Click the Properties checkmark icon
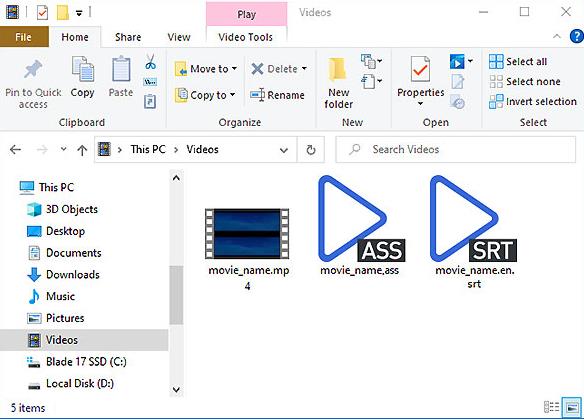The width and height of the screenshot is (584, 420). (x=420, y=69)
